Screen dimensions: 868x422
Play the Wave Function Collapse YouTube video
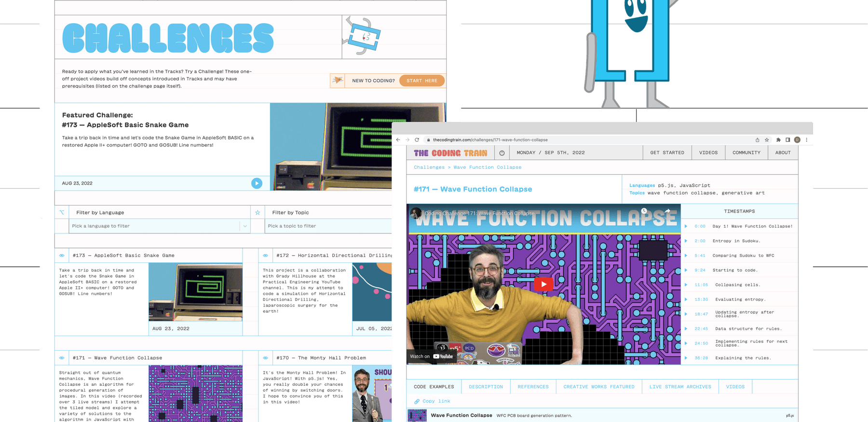(x=543, y=284)
